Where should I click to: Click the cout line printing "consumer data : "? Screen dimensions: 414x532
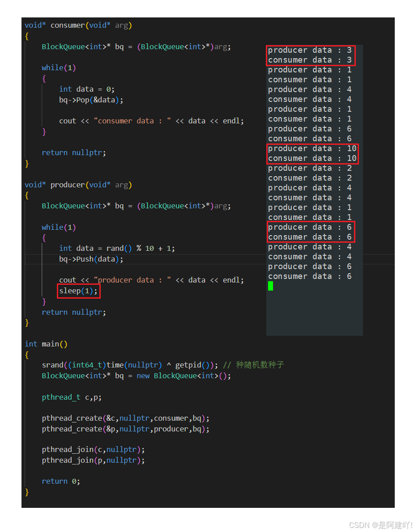click(x=151, y=121)
